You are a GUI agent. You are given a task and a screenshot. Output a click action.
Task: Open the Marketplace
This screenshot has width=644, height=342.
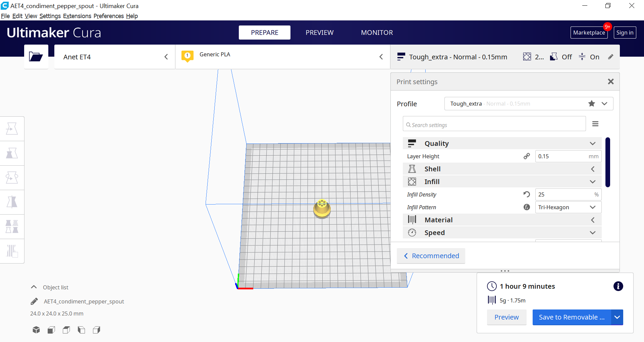point(589,33)
